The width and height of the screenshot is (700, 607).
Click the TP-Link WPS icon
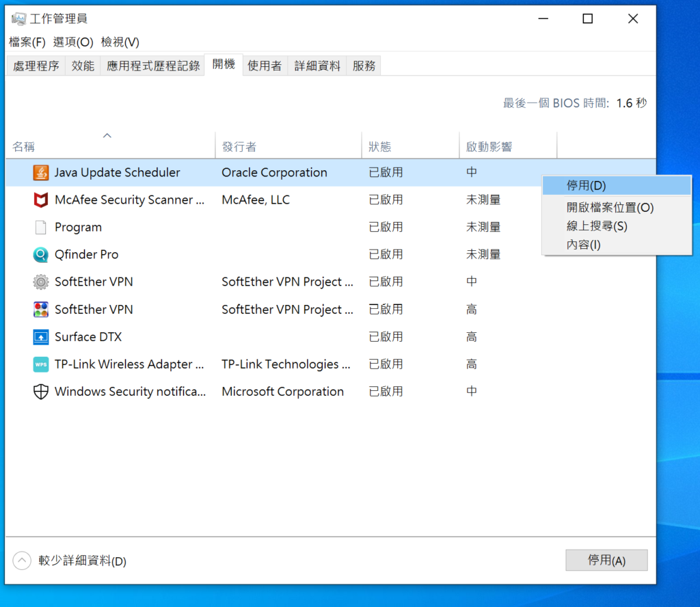[40, 364]
